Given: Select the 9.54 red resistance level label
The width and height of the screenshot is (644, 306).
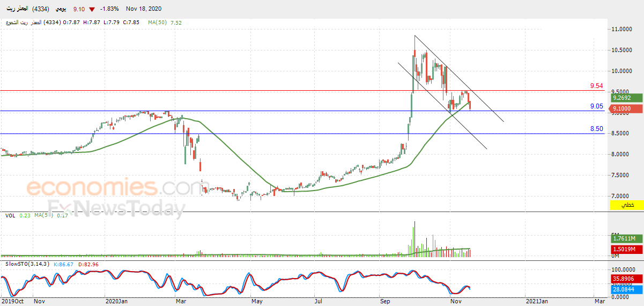Looking at the screenshot, I should pyautogui.click(x=596, y=86).
